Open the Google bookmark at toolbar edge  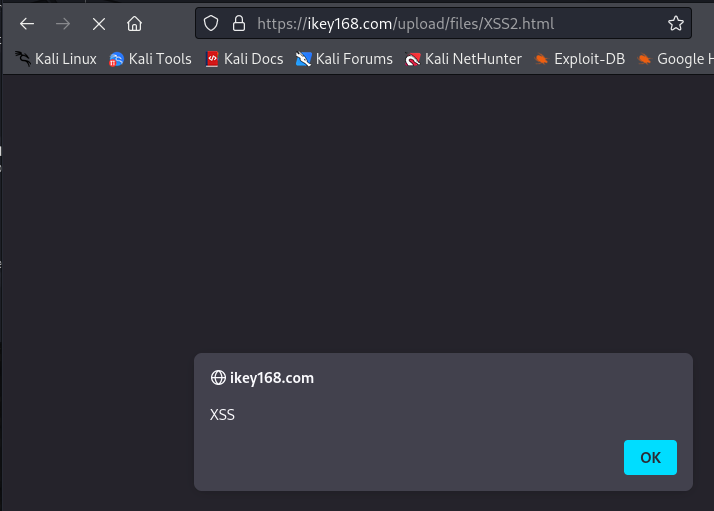(x=675, y=59)
